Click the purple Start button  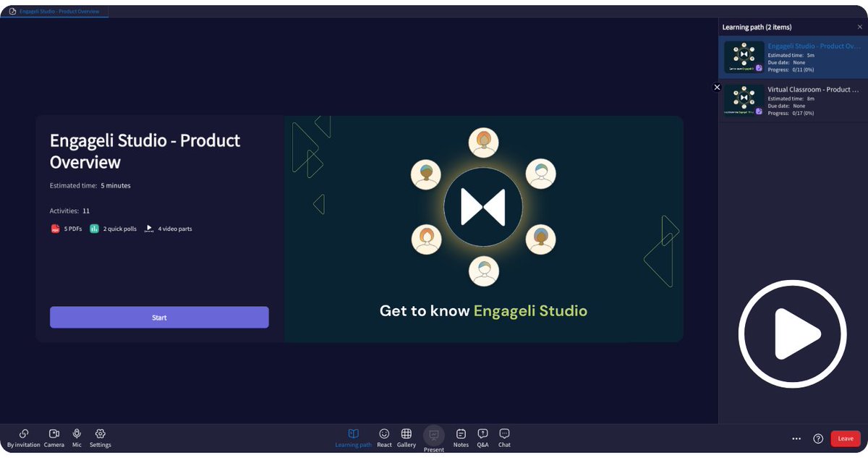pyautogui.click(x=159, y=318)
